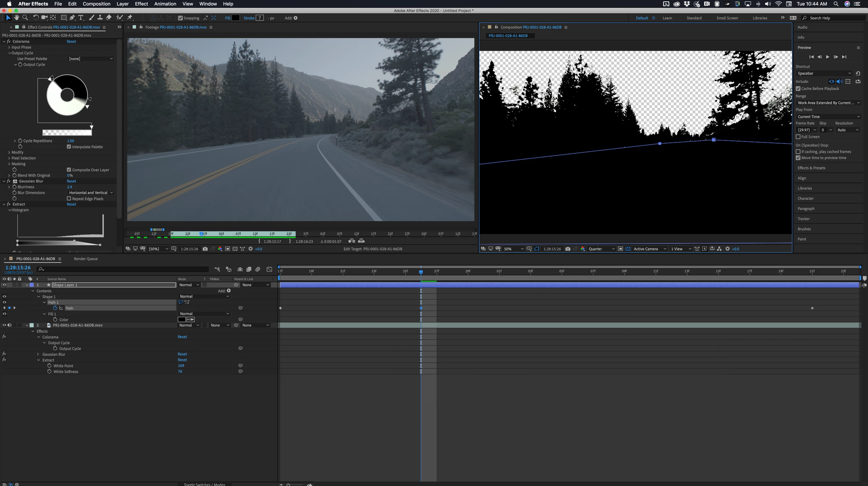Open the Composition menu
Image resolution: width=868 pixels, height=486 pixels.
[x=96, y=4]
